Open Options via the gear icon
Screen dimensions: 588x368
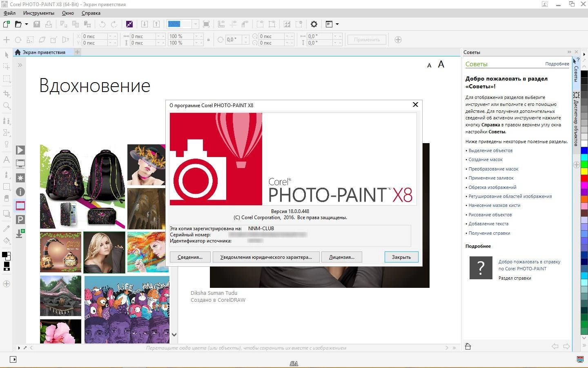(x=314, y=24)
